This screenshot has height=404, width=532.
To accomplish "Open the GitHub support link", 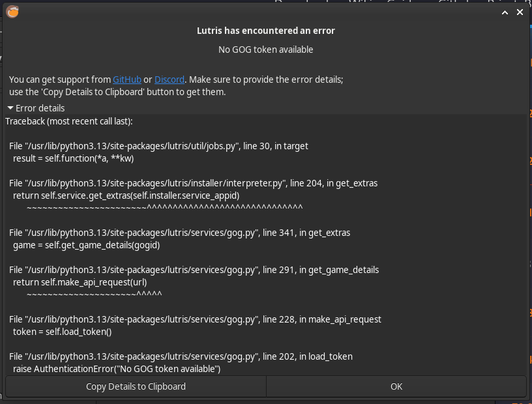I will point(127,79).
